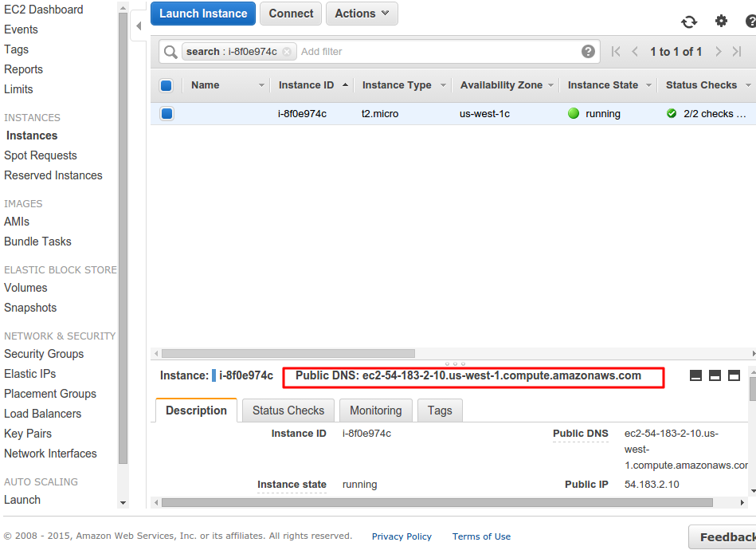The width and height of the screenshot is (756, 550).
Task: Open the Feedback button
Action: [x=723, y=537]
